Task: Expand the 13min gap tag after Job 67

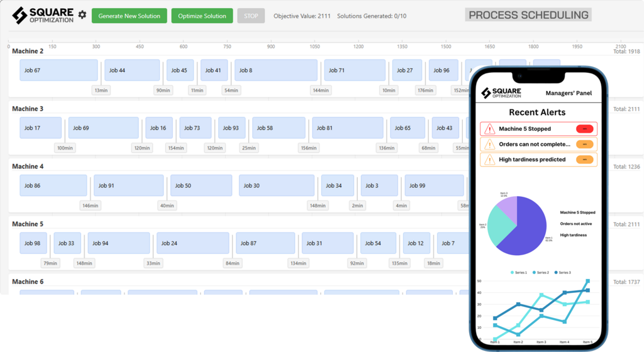Action: pyautogui.click(x=101, y=91)
